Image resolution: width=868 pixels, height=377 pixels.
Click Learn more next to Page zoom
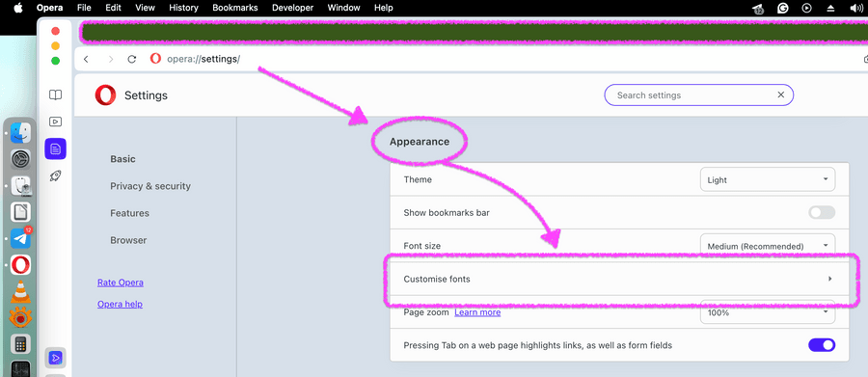click(x=477, y=312)
